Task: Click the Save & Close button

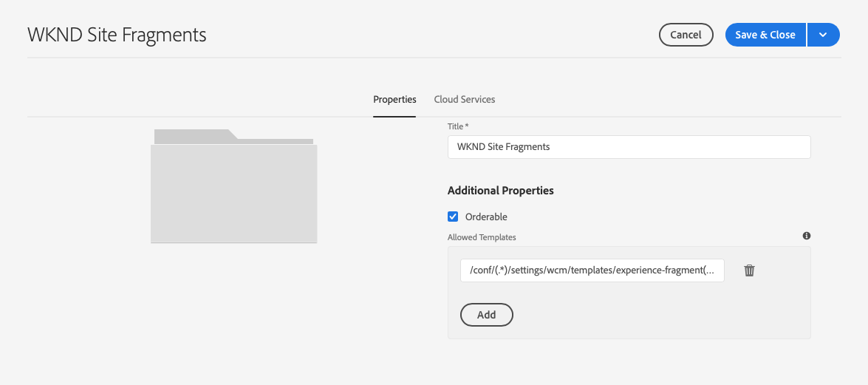Action: click(765, 35)
